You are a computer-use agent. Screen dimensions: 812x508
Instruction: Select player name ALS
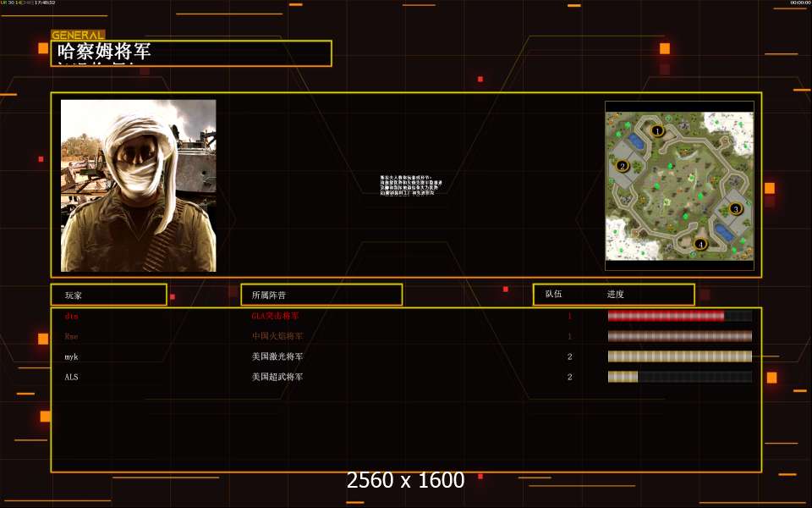[x=71, y=377]
